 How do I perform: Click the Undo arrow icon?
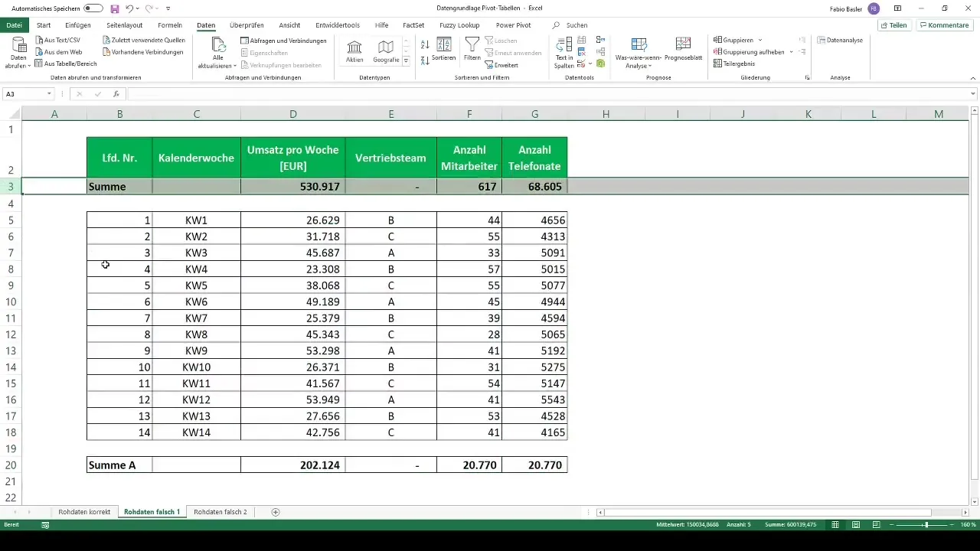click(129, 8)
